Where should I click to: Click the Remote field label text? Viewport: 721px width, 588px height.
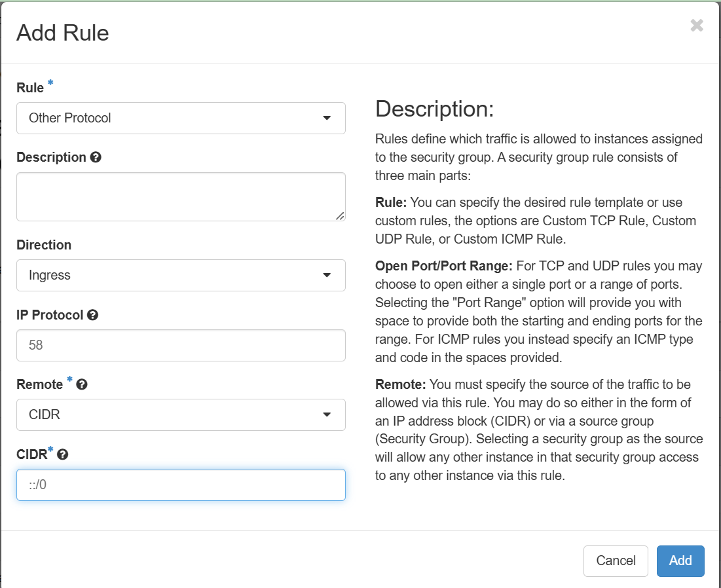coord(40,385)
